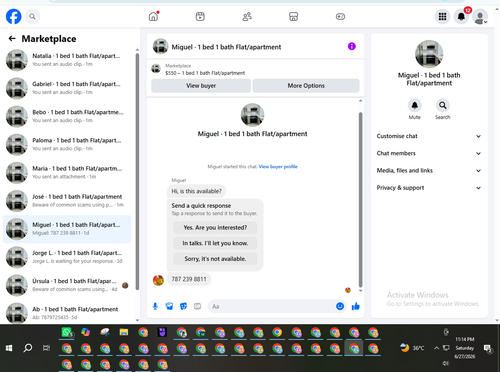Open Jorge L.'s conversation in chat list
This screenshot has width=500, height=372.
pyautogui.click(x=67, y=257)
